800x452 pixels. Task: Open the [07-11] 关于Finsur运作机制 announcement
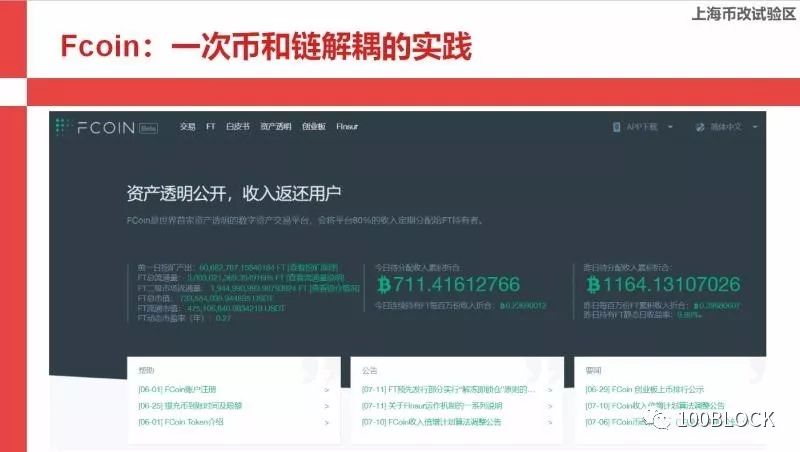point(432,406)
